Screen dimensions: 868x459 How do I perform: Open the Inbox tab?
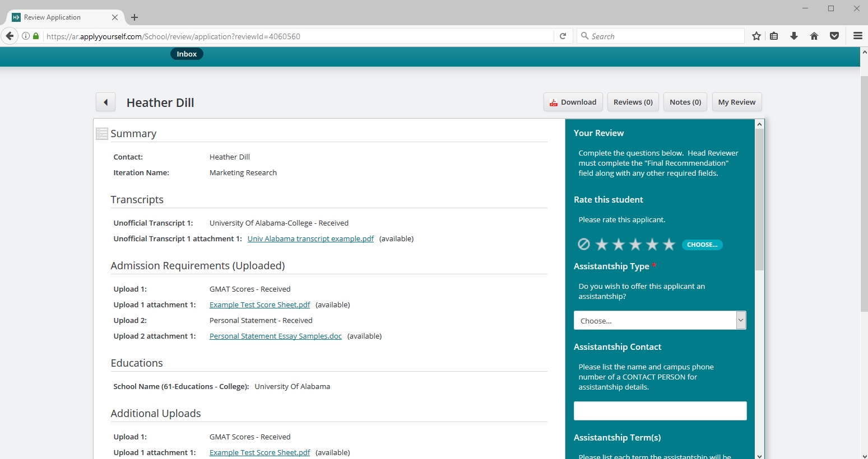(x=187, y=54)
